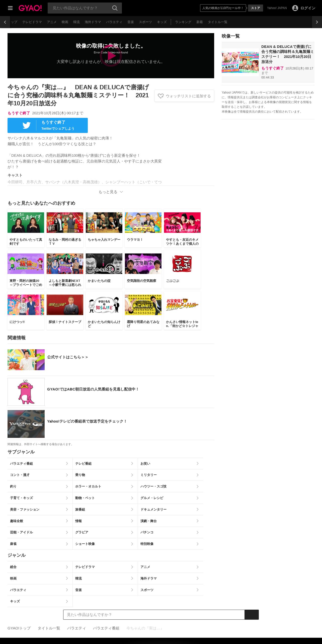Open 麻雀 subgenre row

[40, 544]
